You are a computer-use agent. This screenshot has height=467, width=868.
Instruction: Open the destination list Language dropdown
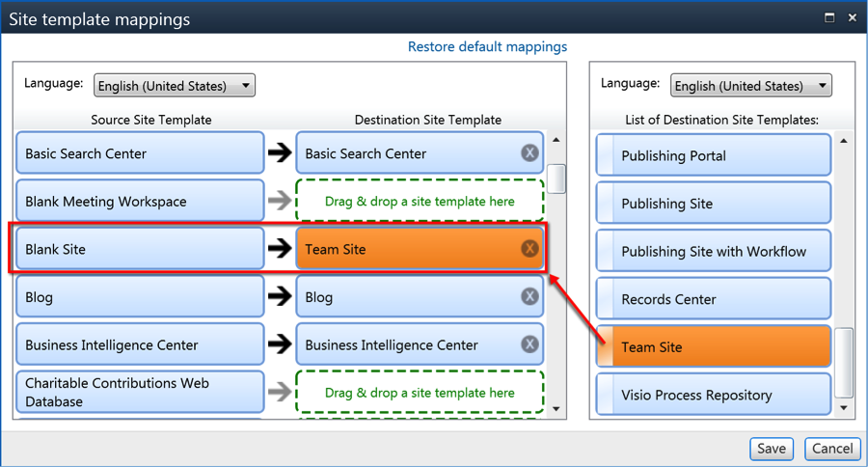point(751,85)
